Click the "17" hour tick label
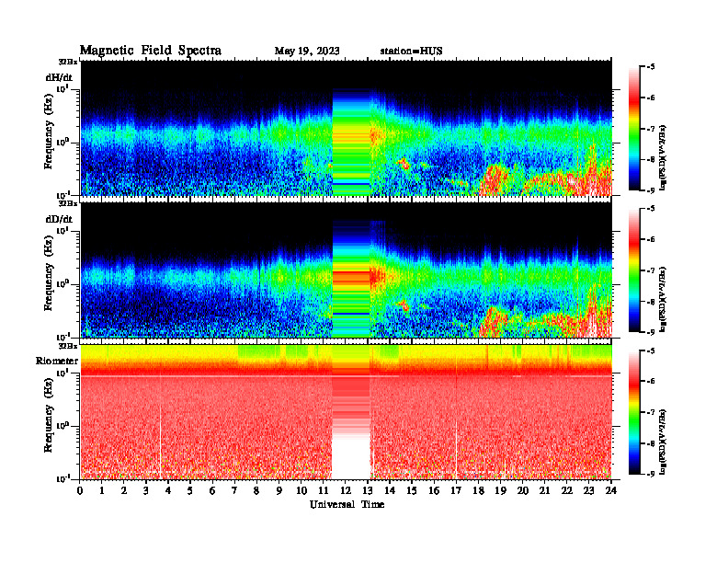 [456, 491]
